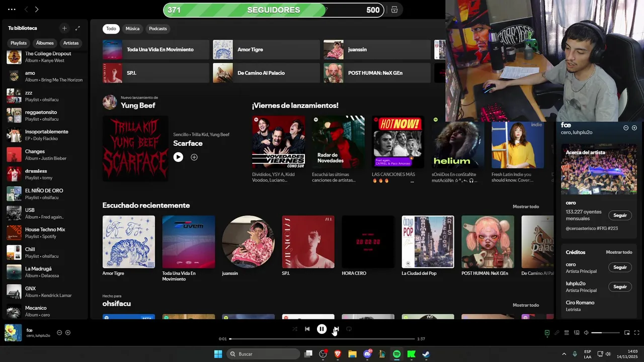644x362 pixels.
Task: Open House Techno Mix playlist
Action: point(45,233)
